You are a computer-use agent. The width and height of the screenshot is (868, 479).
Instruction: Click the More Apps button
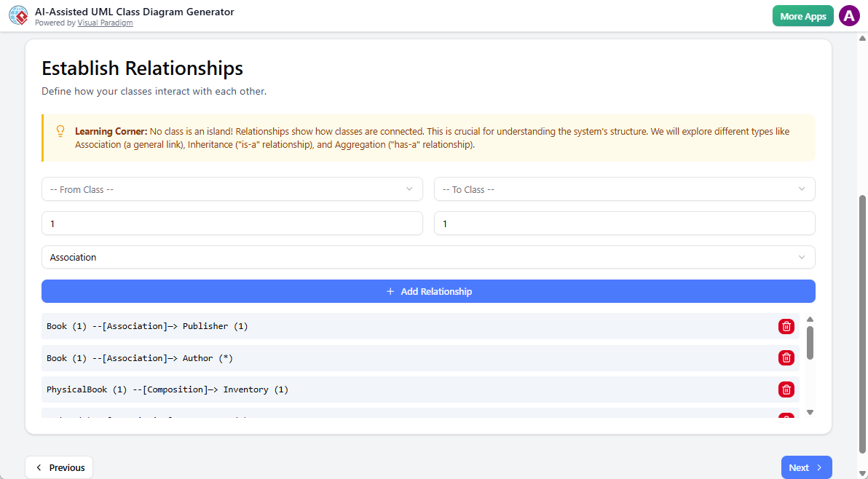click(x=802, y=15)
